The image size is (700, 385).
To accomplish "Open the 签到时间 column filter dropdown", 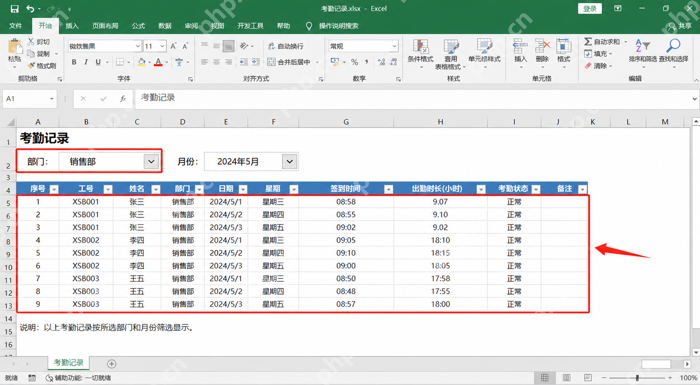I will point(388,189).
